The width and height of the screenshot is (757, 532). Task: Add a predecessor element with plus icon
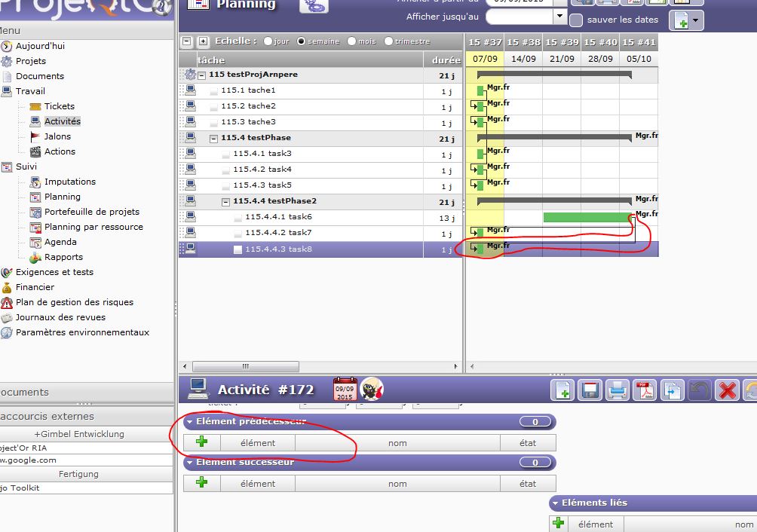coord(201,442)
